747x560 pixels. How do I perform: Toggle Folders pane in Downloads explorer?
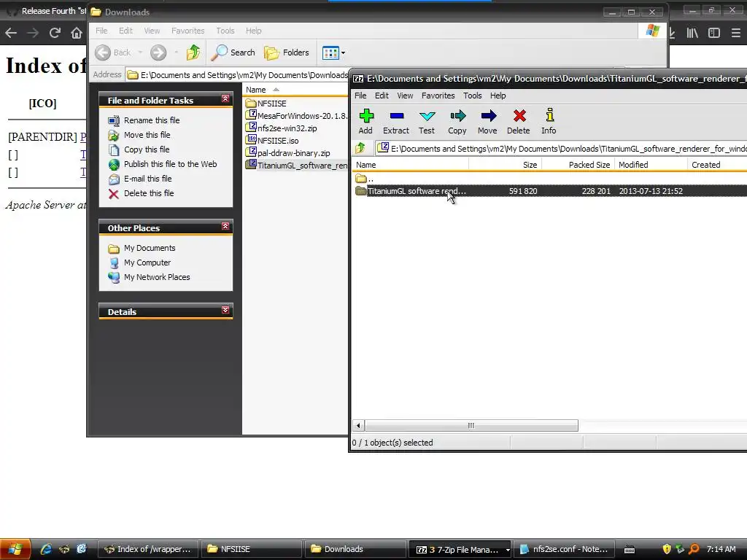[287, 52]
